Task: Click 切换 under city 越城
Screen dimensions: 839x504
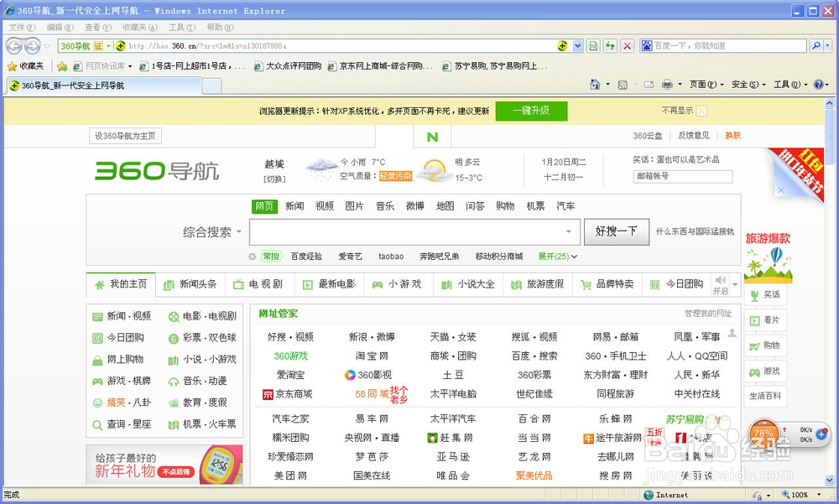Action: click(274, 179)
